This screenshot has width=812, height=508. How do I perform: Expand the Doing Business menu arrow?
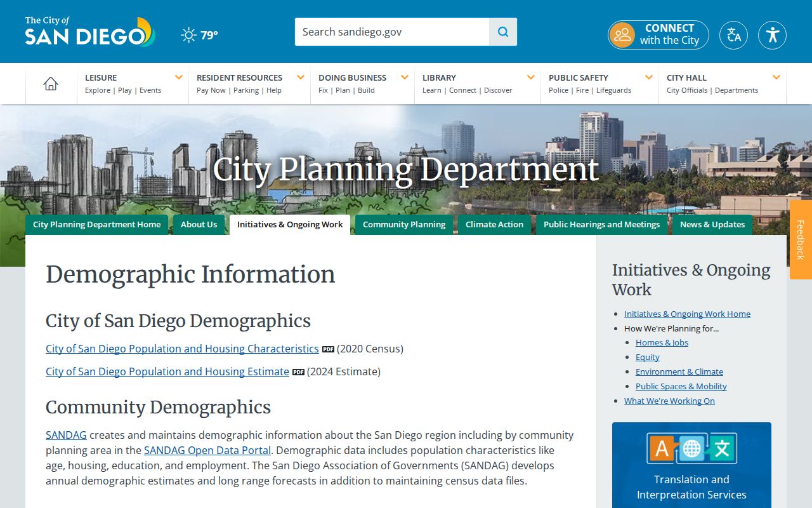[405, 77]
